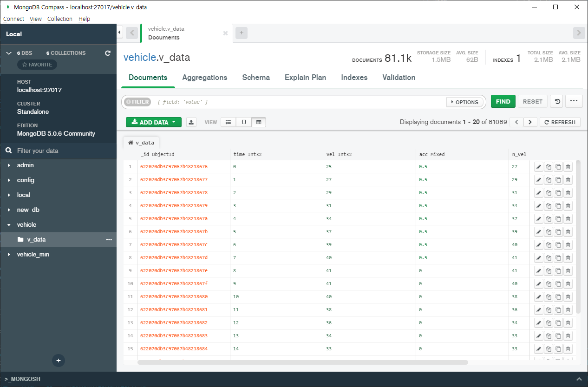Switch to Table view

[x=259, y=122]
